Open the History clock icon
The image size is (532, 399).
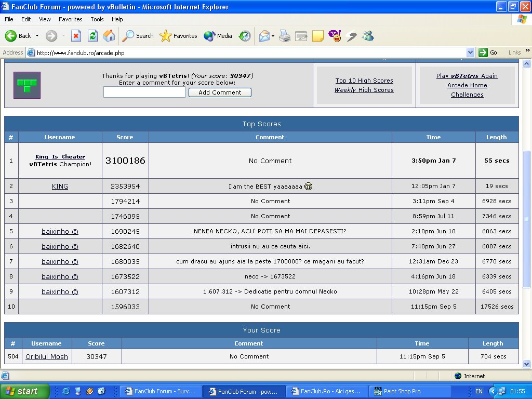pos(245,36)
